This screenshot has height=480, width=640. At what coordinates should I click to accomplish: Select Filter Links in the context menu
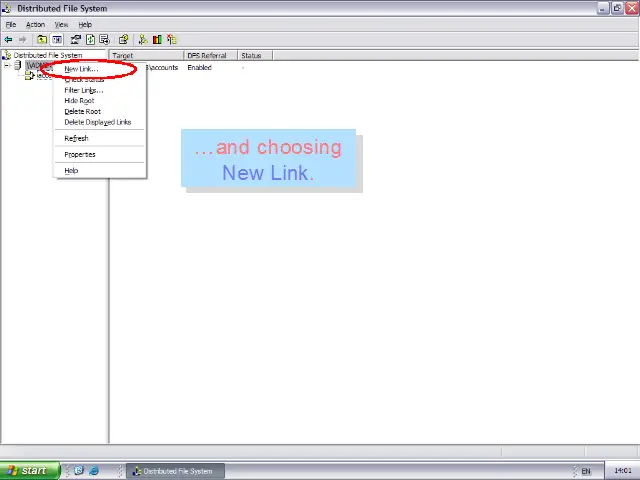(83, 90)
